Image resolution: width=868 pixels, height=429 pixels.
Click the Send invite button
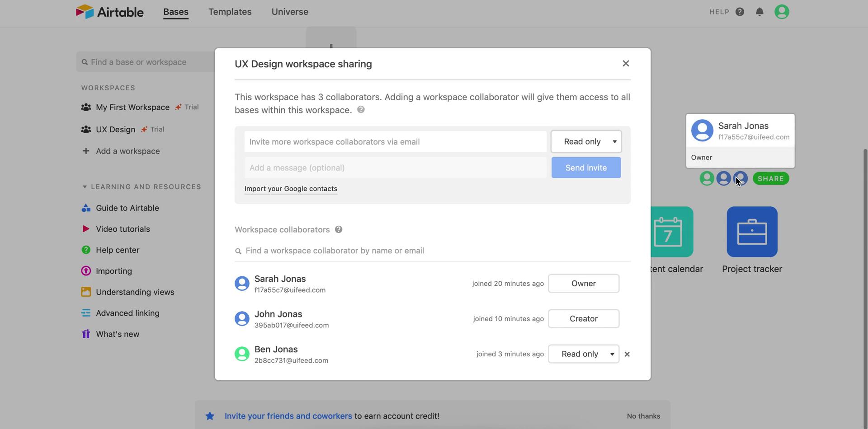586,168
